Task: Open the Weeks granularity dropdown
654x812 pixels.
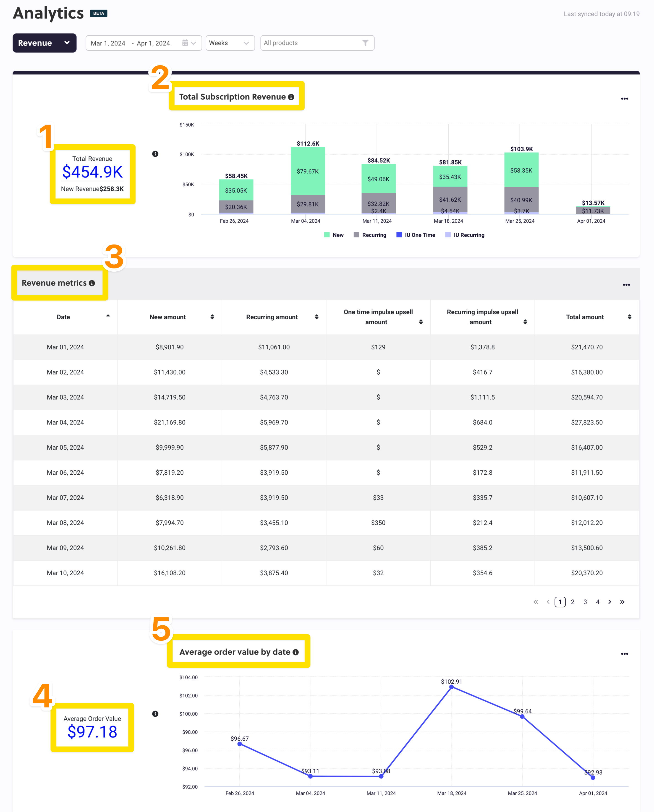Action: (229, 43)
